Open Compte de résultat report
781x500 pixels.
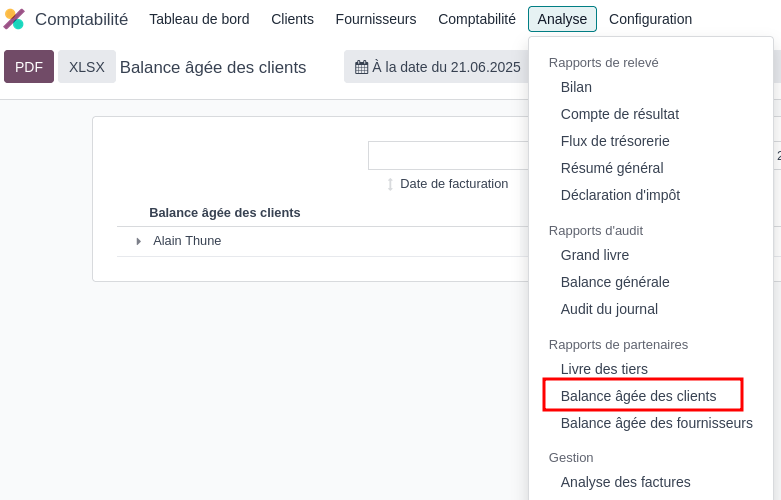coord(620,114)
